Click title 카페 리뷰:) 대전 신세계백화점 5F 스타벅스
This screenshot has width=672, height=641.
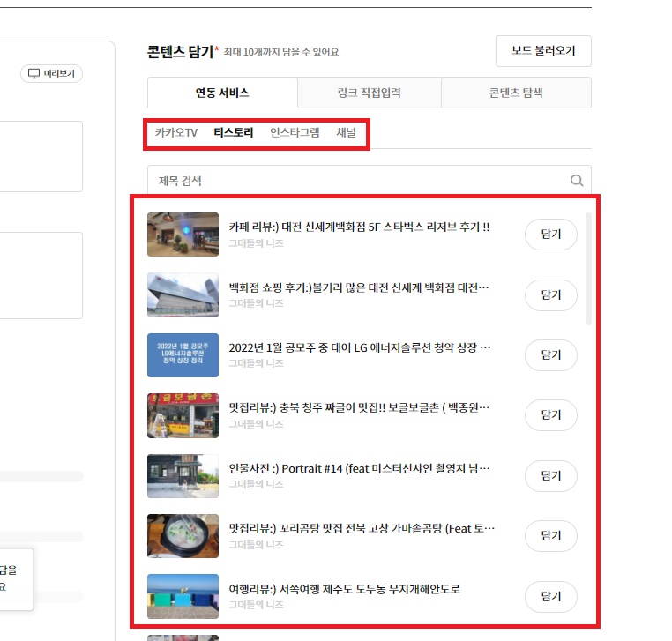coord(359,227)
